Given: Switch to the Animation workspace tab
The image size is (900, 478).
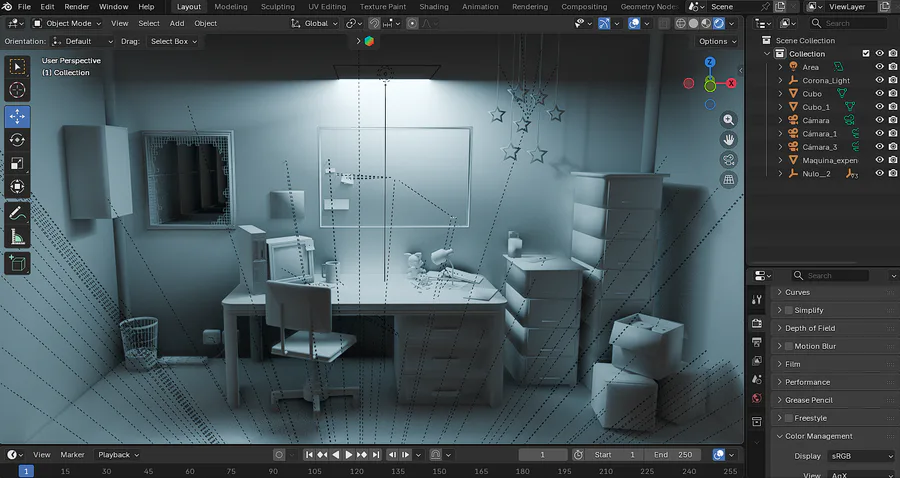Looking at the screenshot, I should 480,7.
